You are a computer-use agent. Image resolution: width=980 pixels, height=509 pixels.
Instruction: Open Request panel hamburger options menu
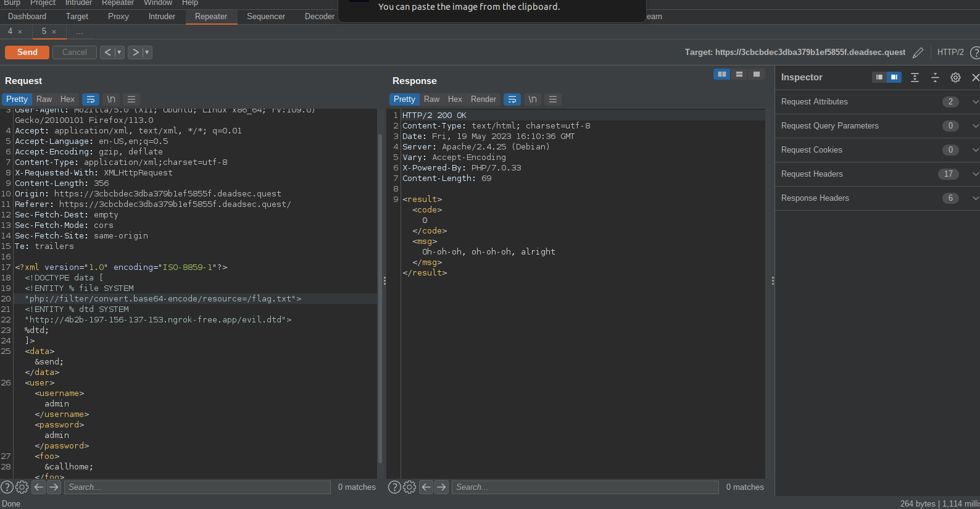[131, 99]
